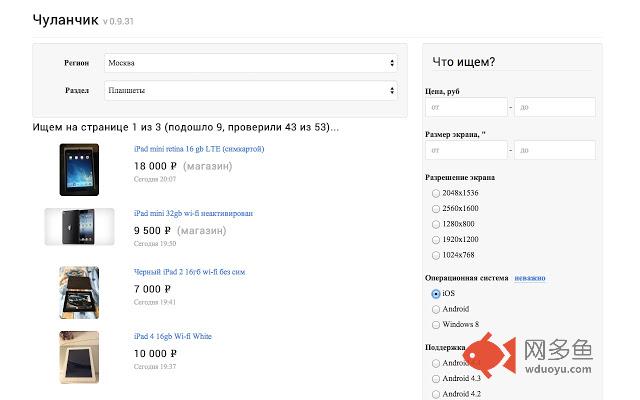The image size is (640, 400).
Task: Select the Windows 8 operating system option
Action: (436, 325)
